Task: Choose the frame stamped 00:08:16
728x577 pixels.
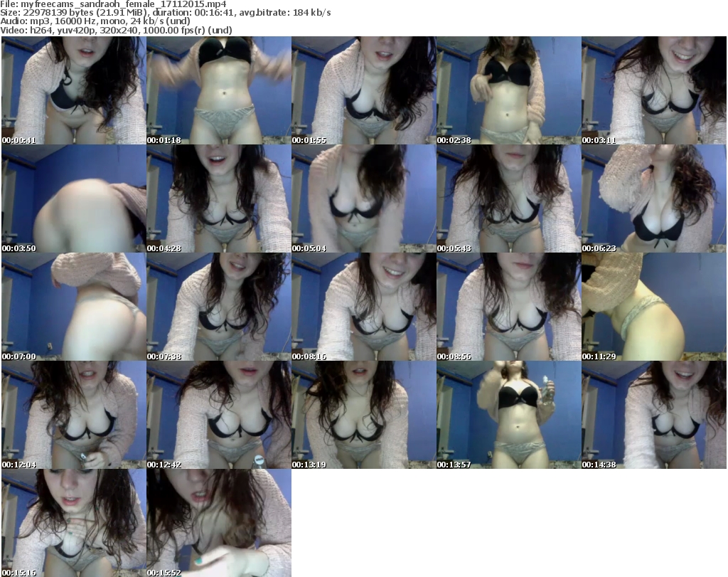Action: 363,307
